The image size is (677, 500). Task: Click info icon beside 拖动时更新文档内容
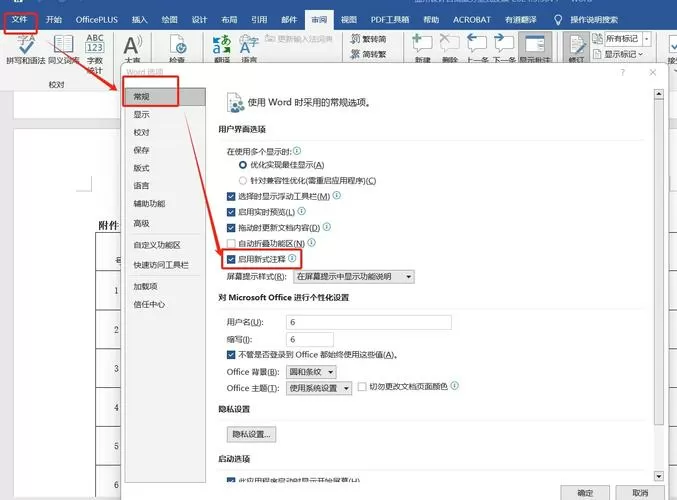(x=327, y=227)
